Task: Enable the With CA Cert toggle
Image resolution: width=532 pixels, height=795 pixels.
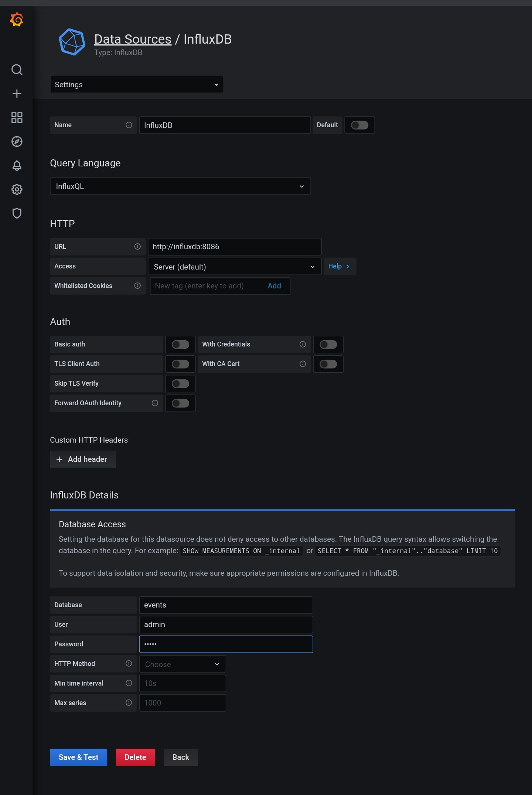Action: (x=328, y=364)
